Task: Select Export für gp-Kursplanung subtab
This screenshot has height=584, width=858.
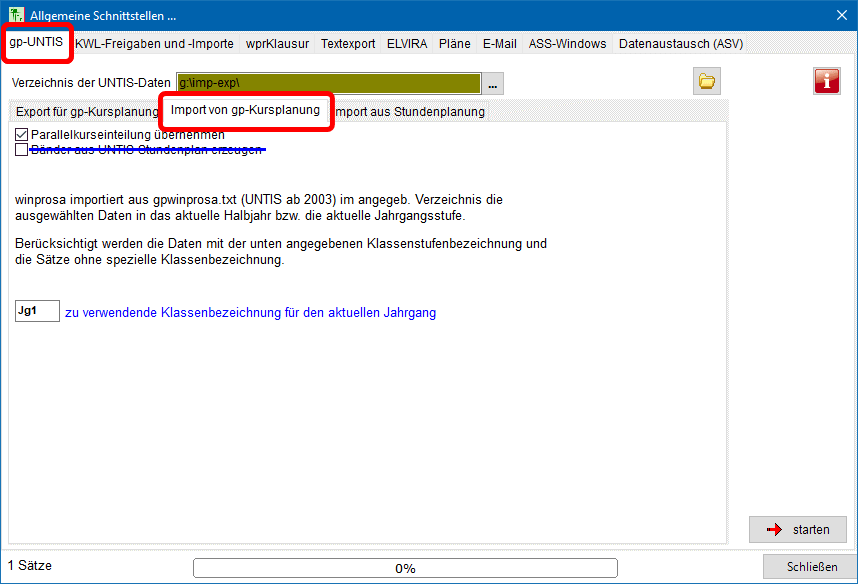Action: 86,112
